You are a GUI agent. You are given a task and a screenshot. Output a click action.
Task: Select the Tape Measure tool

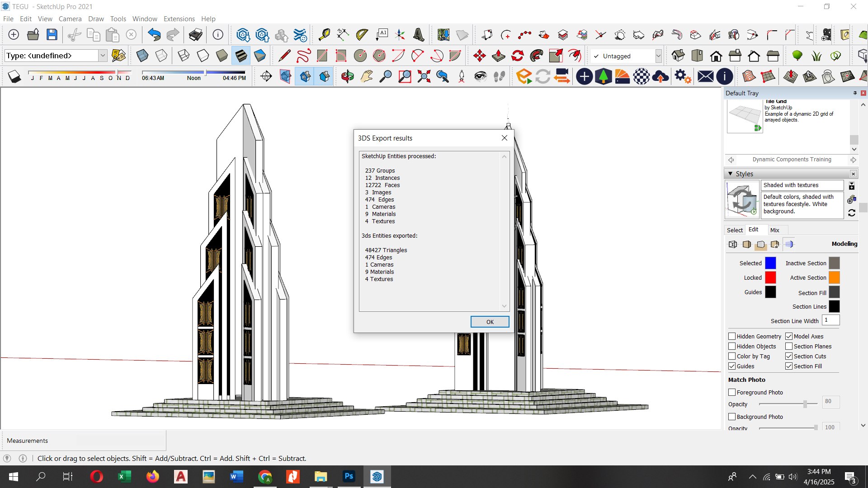coord(324,35)
